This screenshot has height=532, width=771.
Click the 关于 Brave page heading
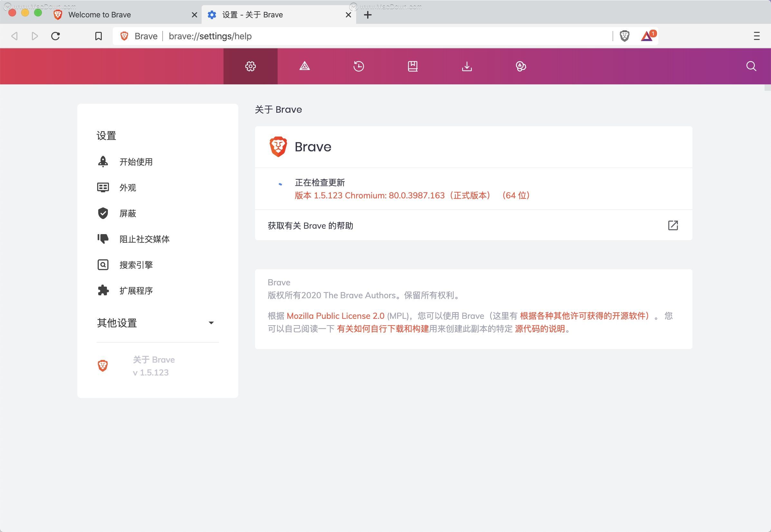click(x=278, y=110)
